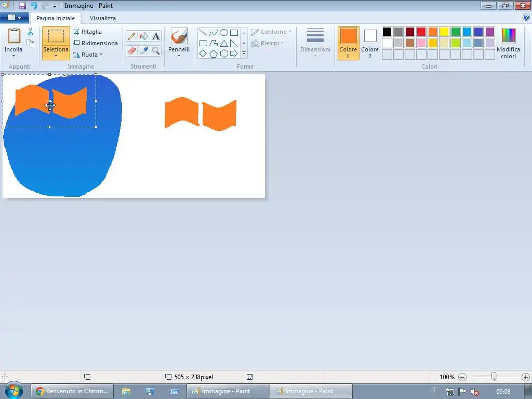Screen dimensions: 532x399
Task: Open the Contorno dropdown
Action: pos(271,32)
